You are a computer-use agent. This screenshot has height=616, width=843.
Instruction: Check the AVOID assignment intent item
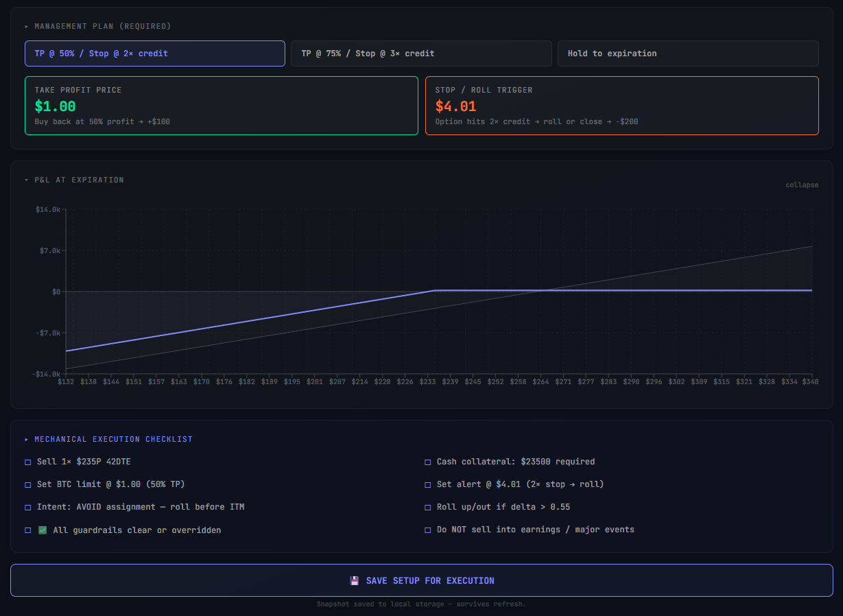[27, 506]
